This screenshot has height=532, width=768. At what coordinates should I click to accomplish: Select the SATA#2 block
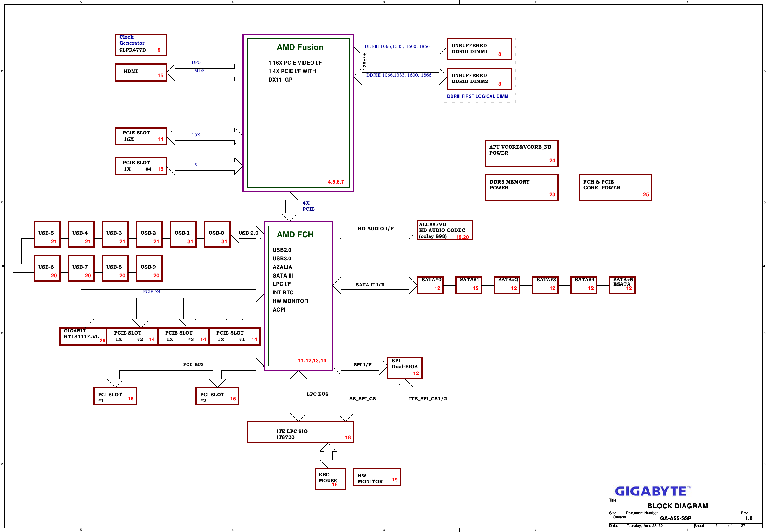click(507, 285)
